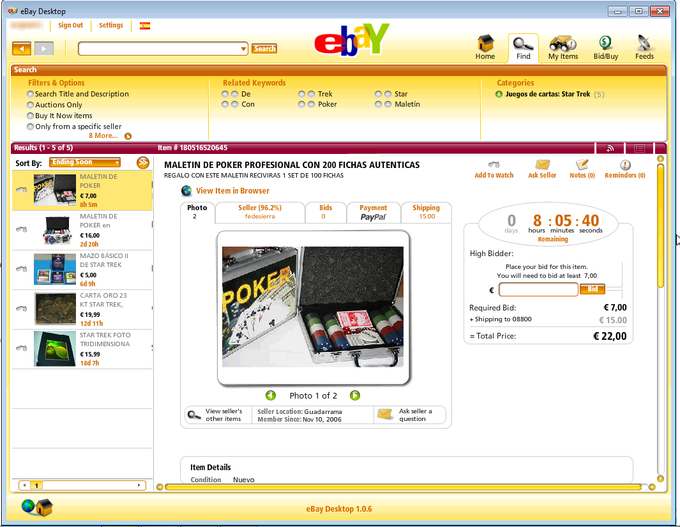The height and width of the screenshot is (527, 680).
Task: Toggle first circle next to keyword Poker
Action: [301, 105]
